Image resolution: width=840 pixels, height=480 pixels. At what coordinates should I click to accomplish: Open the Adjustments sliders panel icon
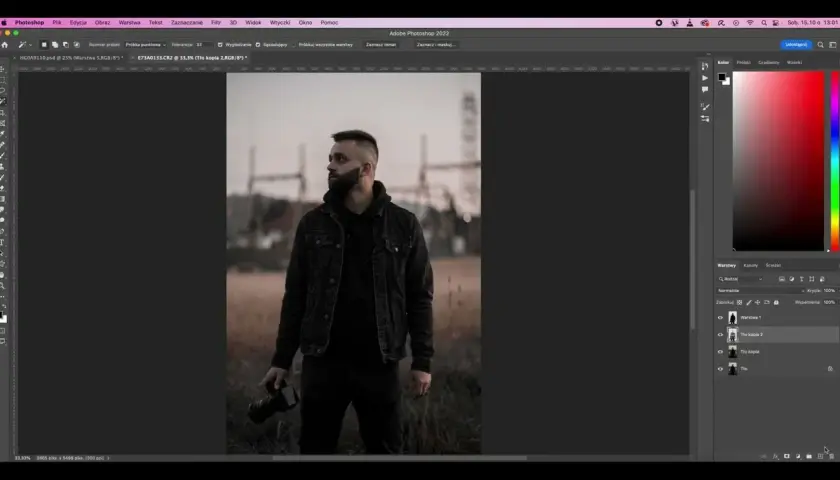tap(705, 118)
